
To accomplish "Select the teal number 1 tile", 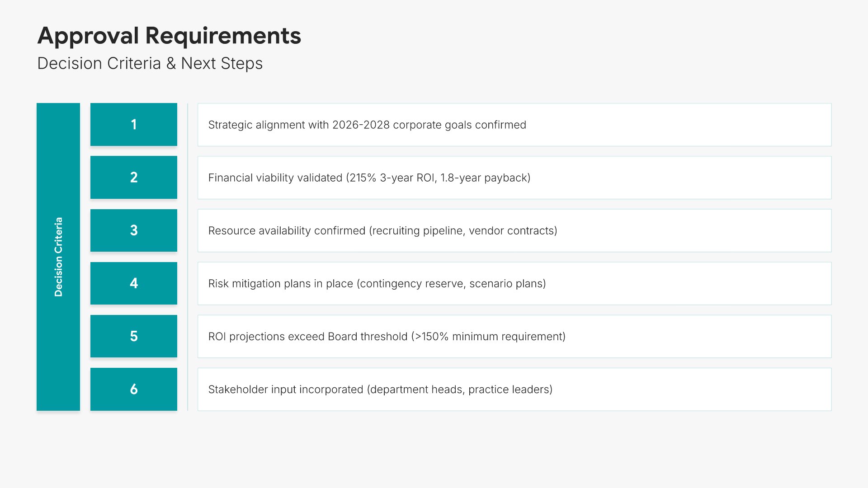I will [134, 125].
